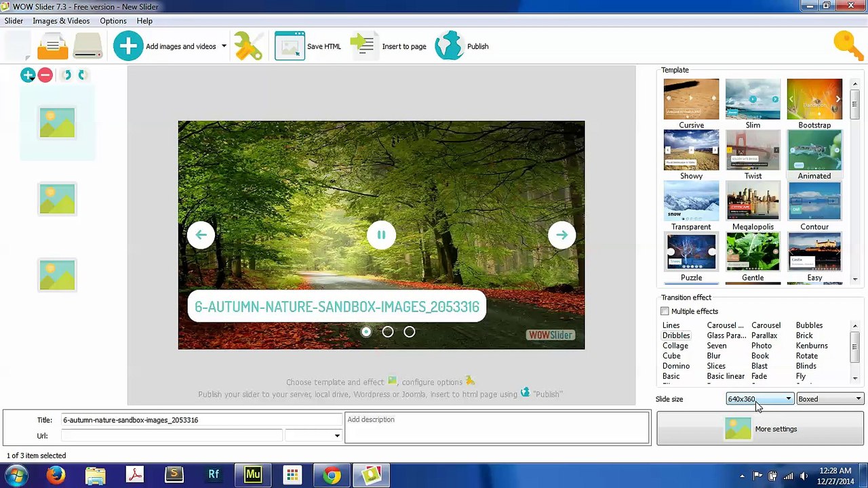The height and width of the screenshot is (488, 868).
Task: Open slider properties with the wrench icon
Action: [x=248, y=46]
